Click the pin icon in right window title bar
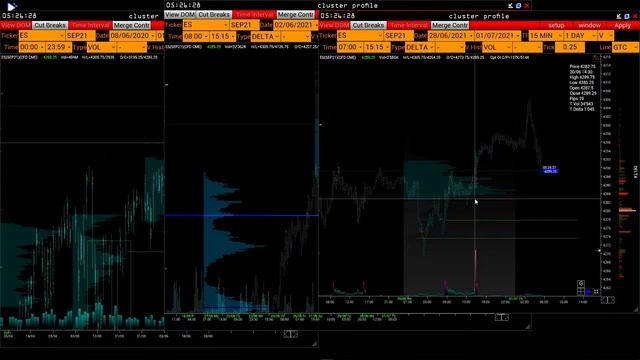 [619, 16]
